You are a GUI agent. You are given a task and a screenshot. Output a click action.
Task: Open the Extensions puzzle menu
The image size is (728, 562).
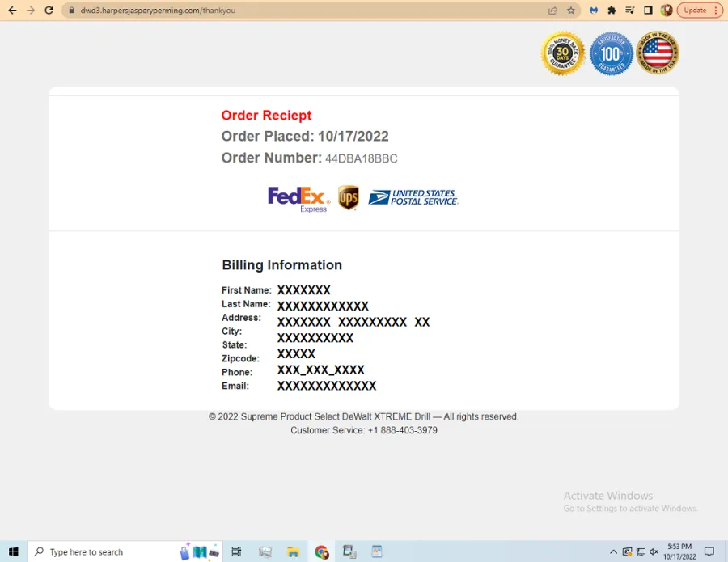pos(612,11)
